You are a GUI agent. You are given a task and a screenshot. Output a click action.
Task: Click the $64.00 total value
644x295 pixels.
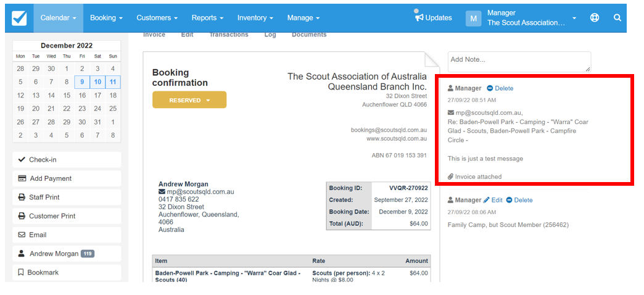tap(419, 224)
